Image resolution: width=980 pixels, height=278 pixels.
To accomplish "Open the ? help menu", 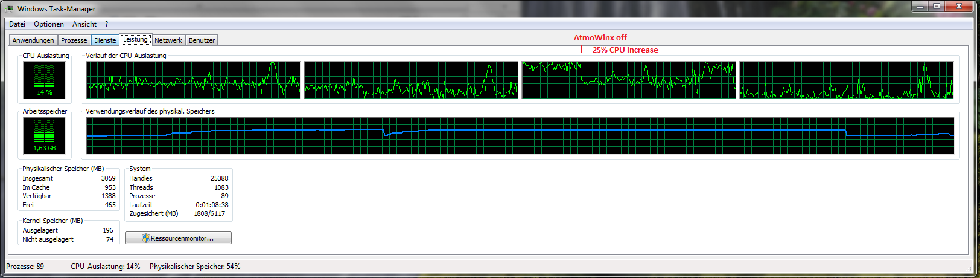I will [107, 24].
